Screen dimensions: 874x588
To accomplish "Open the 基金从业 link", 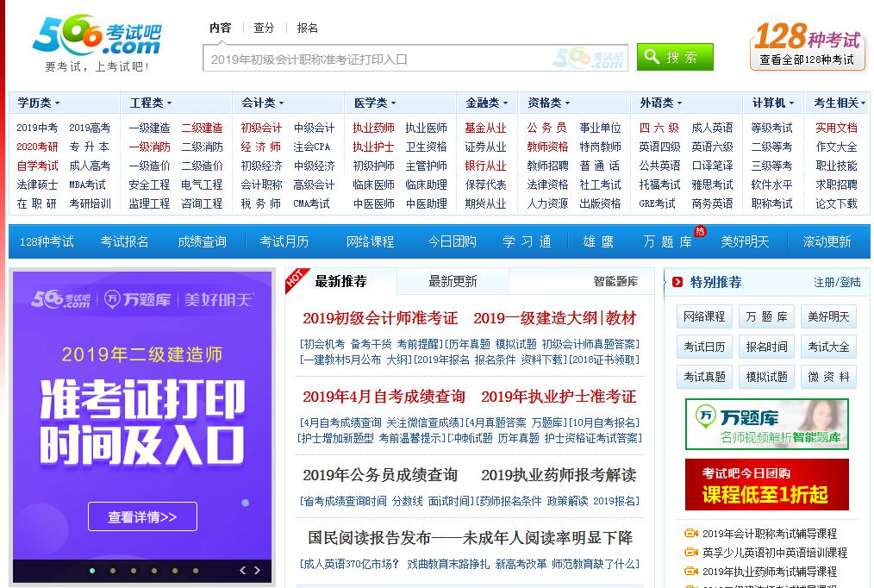I will (485, 128).
